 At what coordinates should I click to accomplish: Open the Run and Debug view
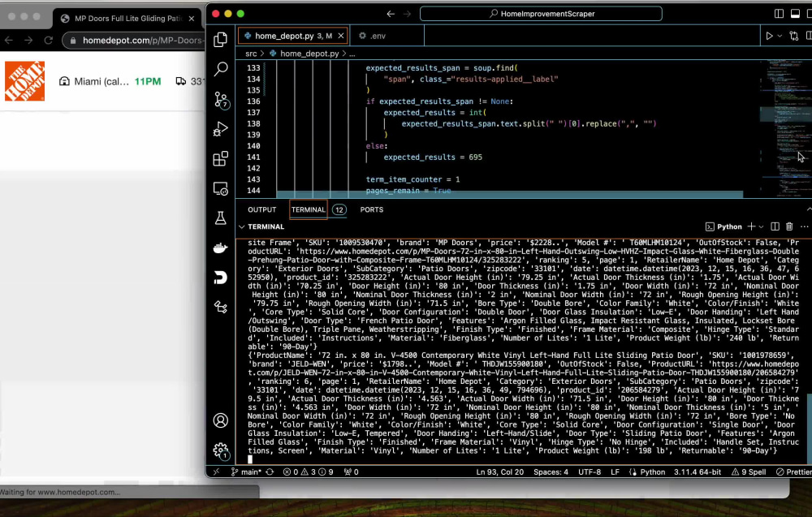(220, 129)
